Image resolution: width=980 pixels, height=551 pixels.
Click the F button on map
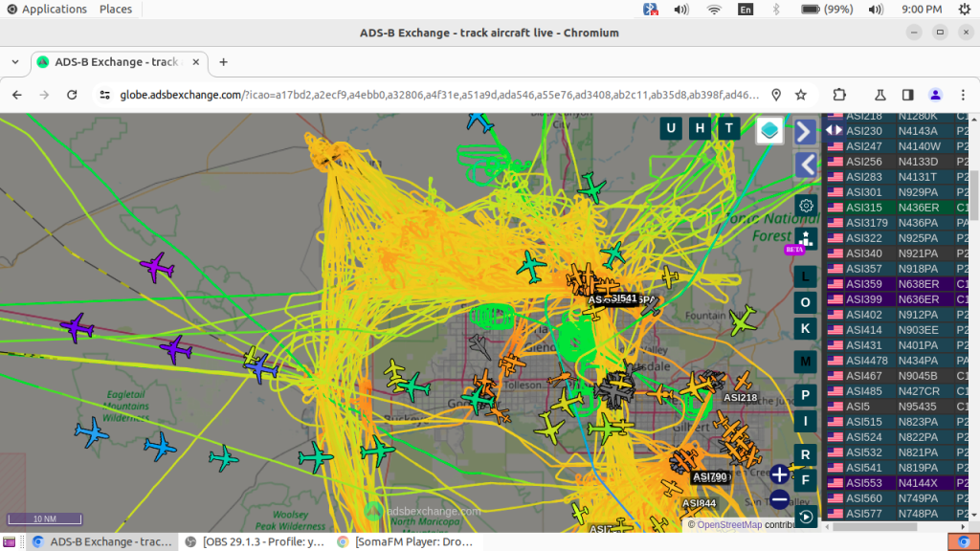click(x=805, y=480)
